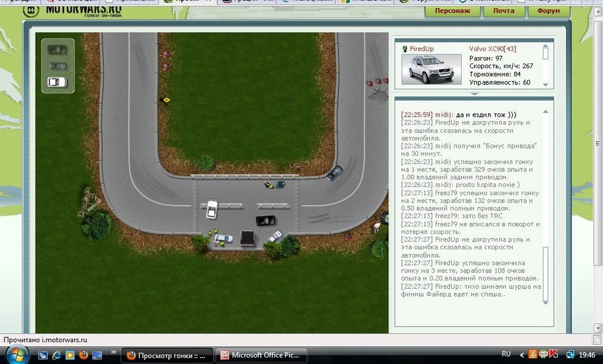Screen dimensions: 603x364
Task: Open the Форум menu tab
Action: click(549, 10)
